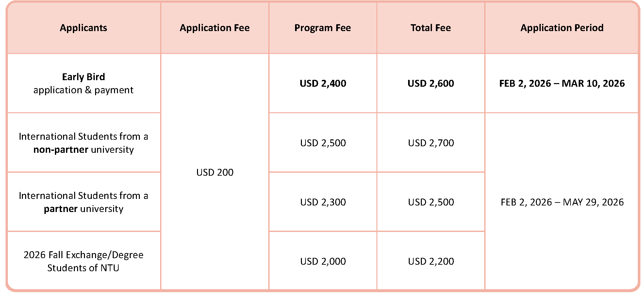Select the NTU Fall Exchange/Degree Students cell

tap(83, 261)
